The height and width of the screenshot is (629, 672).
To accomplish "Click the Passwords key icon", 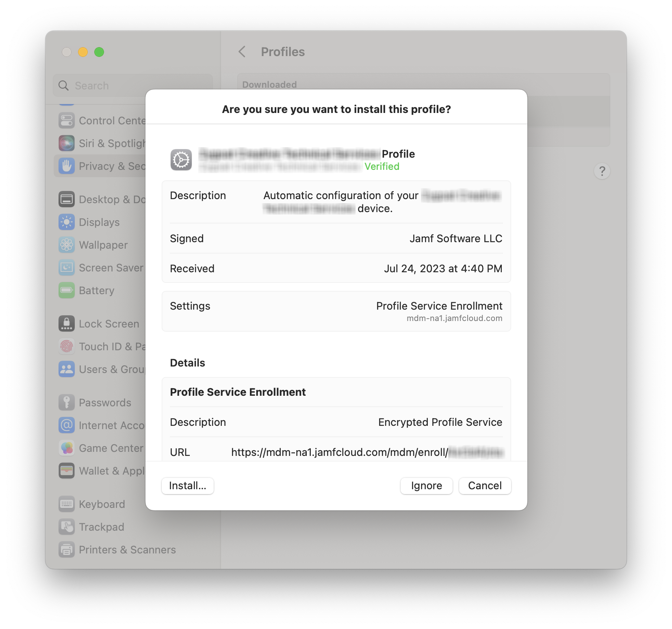I will (67, 403).
